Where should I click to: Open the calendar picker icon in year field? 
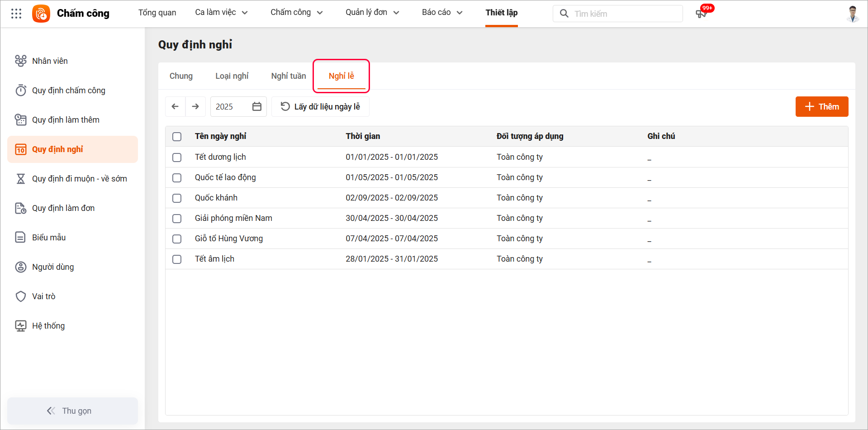[257, 107]
